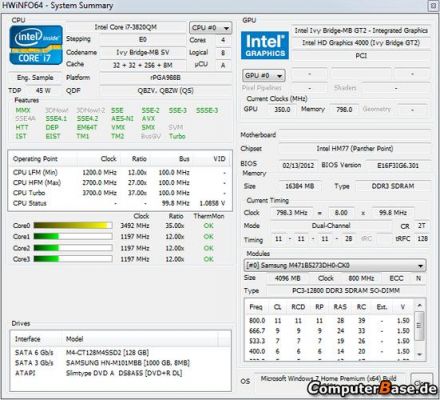Click the memory timing table scroll down arrow

tap(420, 354)
